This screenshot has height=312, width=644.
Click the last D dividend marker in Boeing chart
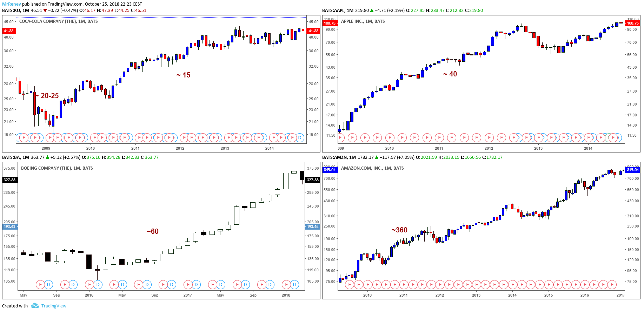[x=294, y=284]
